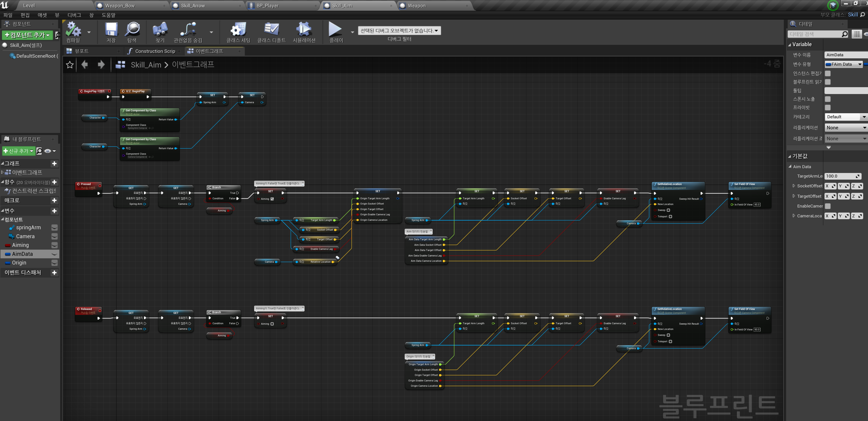Viewport: 868px width, 421px height.
Task: Open Class Settings (클래스 세팅) icon
Action: tap(238, 29)
